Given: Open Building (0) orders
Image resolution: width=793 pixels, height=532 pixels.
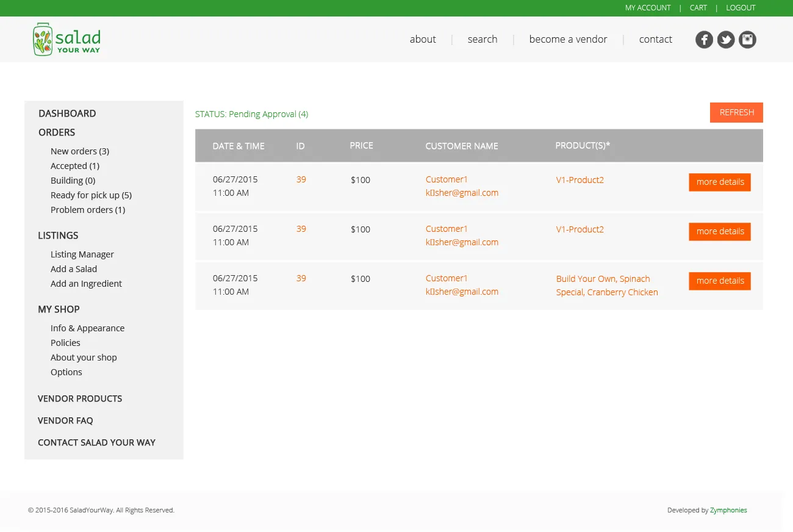Looking at the screenshot, I should 73,181.
